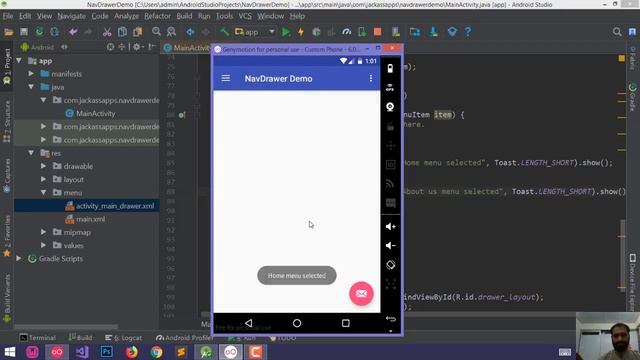
Task: Switch to the MainActivity editor tab
Action: [186, 48]
